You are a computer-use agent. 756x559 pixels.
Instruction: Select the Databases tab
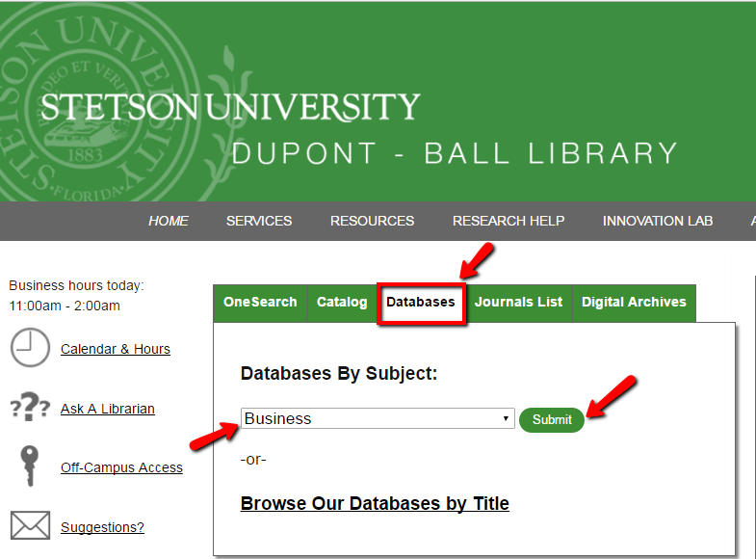pos(421,303)
